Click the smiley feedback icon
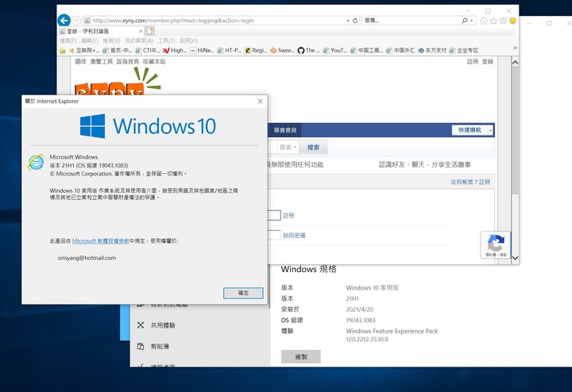This screenshot has height=392, width=572. point(512,21)
